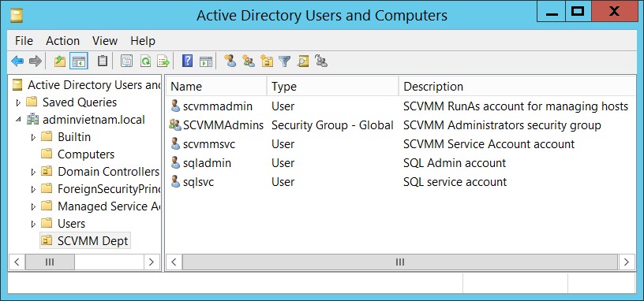644x301 pixels.
Task: Click the Export List toolbar icon
Action: pyautogui.click(x=163, y=61)
